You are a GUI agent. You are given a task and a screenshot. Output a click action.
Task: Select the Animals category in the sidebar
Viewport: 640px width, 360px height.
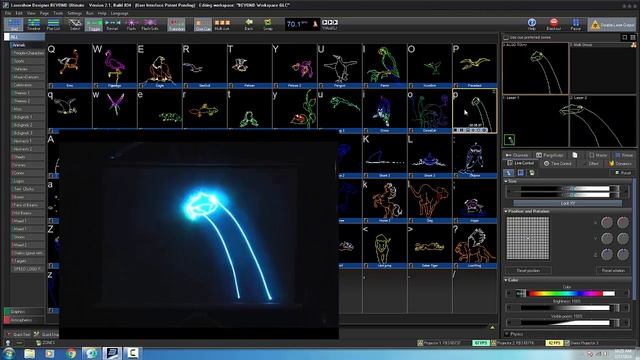27,45
